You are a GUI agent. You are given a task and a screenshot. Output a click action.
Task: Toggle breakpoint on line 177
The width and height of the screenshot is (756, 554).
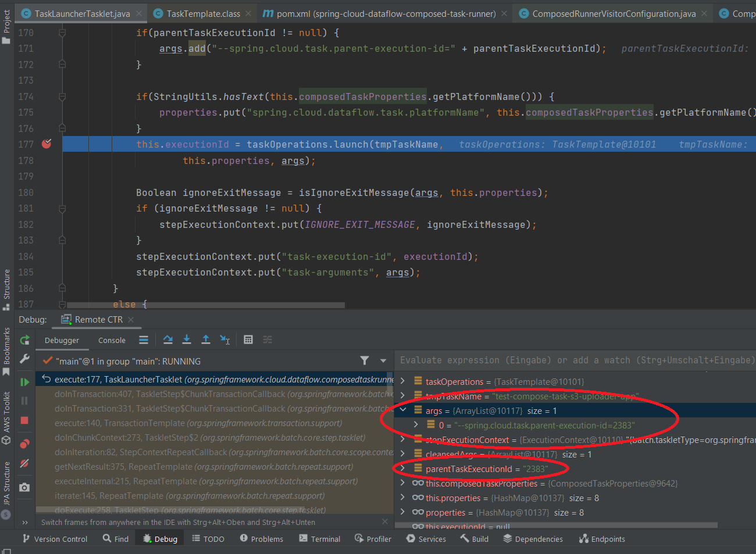coord(47,144)
